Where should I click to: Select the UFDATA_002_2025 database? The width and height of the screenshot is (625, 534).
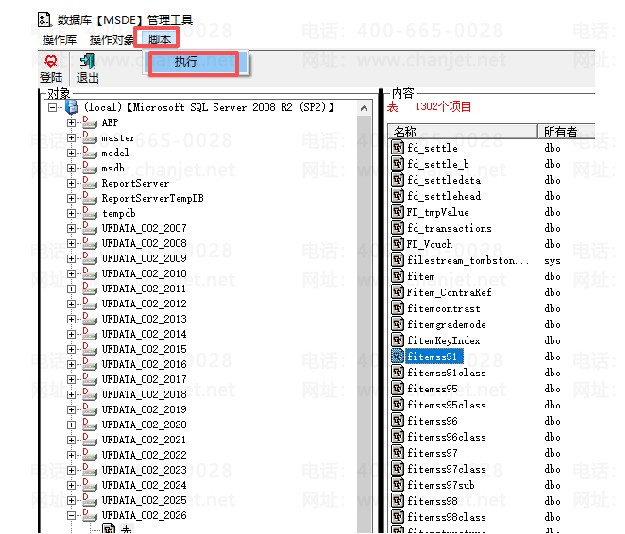pos(144,500)
